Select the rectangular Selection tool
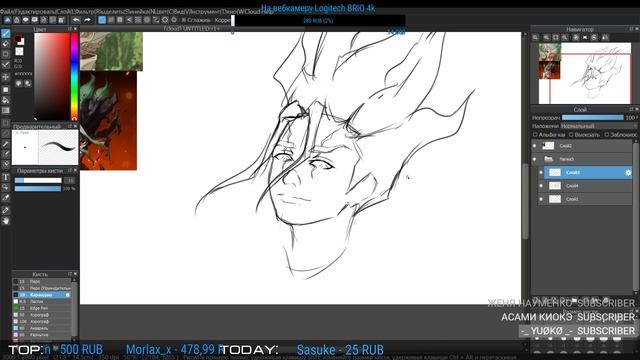The image size is (640, 360). point(6,123)
